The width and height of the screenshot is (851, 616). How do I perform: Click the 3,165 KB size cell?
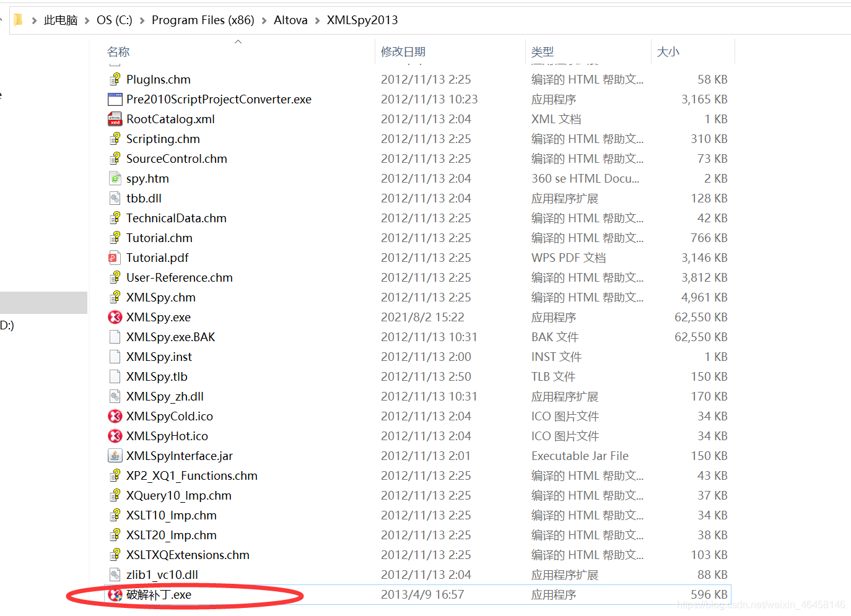click(704, 99)
